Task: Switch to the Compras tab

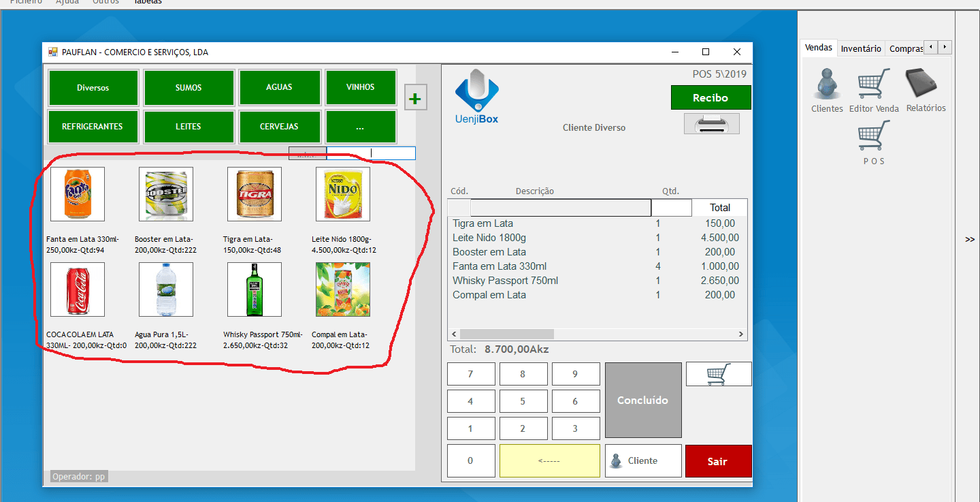Action: (x=906, y=48)
